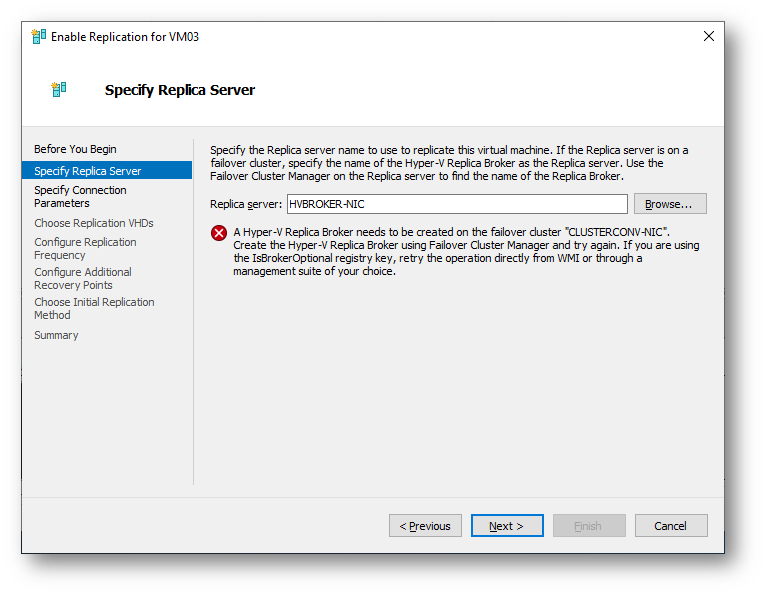Browse for a replica server

pos(670,204)
